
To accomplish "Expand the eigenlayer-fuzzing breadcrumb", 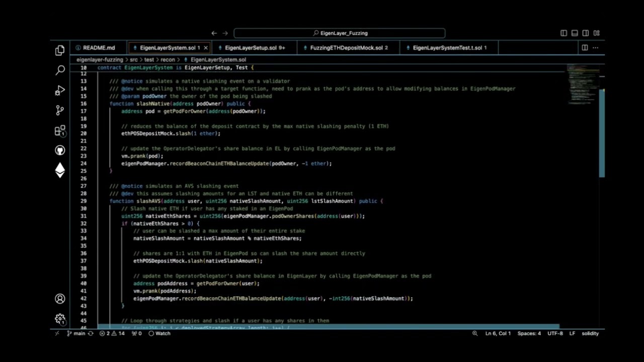I will (100, 59).
